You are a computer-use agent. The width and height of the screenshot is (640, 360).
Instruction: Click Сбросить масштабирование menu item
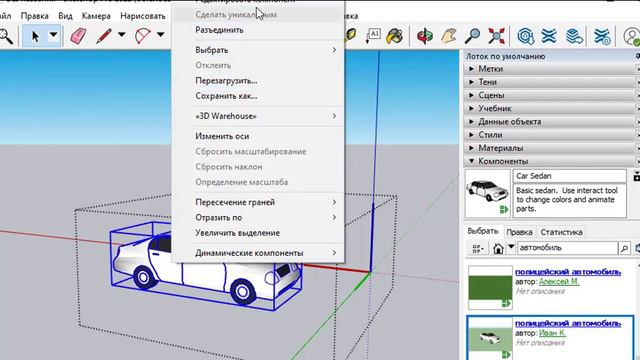point(258,152)
